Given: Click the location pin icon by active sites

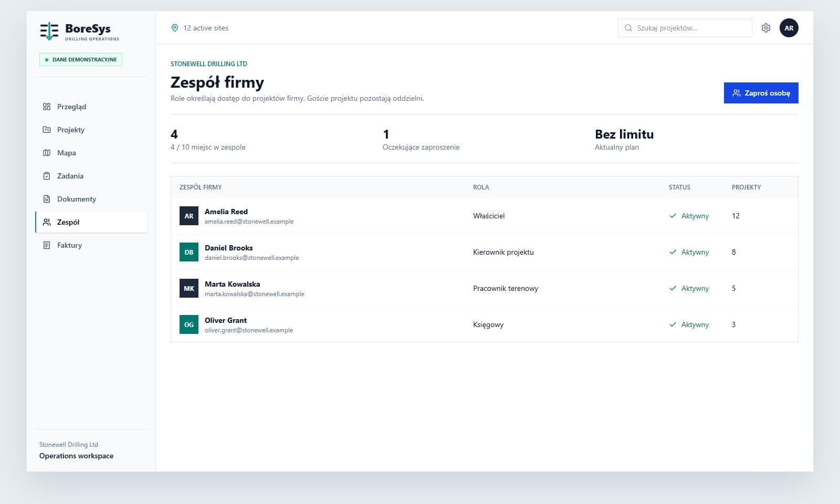Looking at the screenshot, I should pyautogui.click(x=175, y=28).
